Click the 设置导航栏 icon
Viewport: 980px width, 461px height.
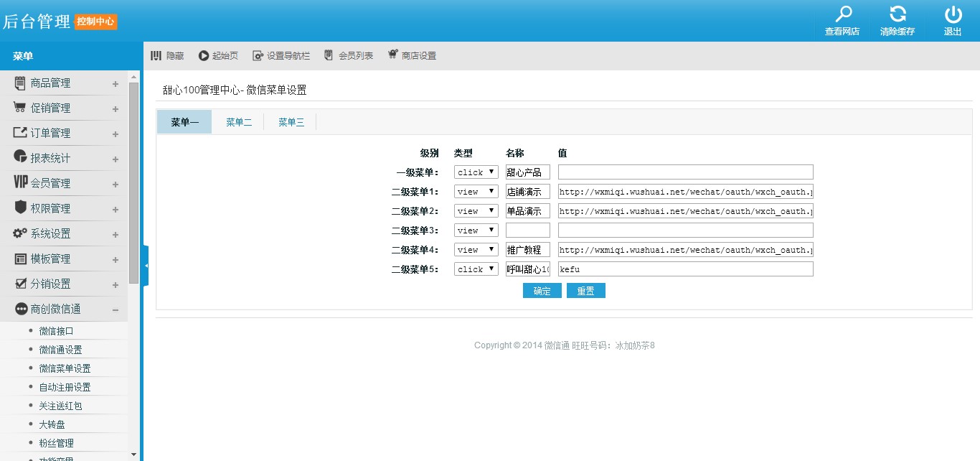click(258, 55)
